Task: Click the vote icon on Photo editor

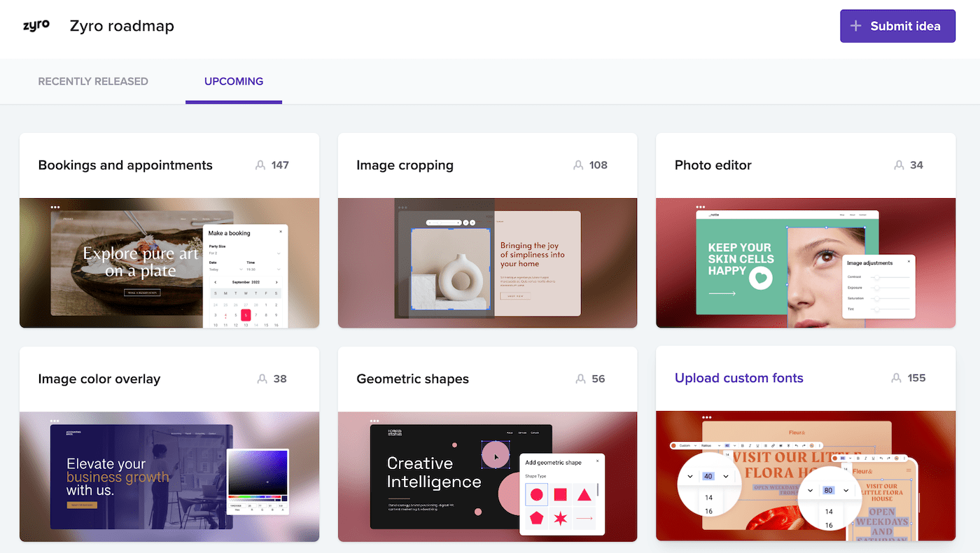Action: tap(899, 165)
